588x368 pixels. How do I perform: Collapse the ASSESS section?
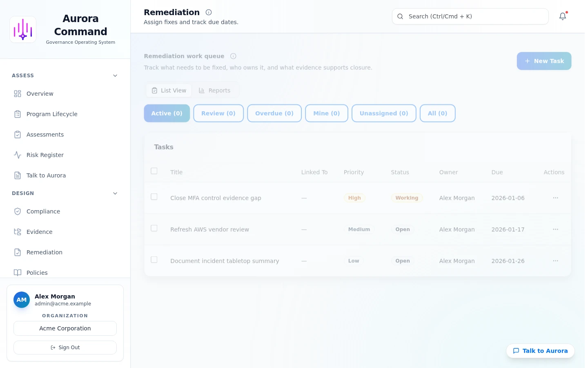tap(115, 75)
